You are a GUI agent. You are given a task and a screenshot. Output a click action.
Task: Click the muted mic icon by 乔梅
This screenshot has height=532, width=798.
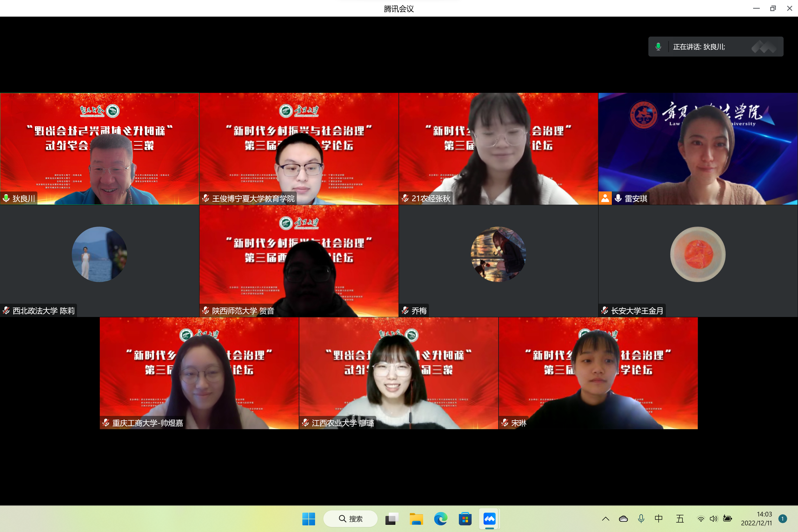[x=405, y=310]
